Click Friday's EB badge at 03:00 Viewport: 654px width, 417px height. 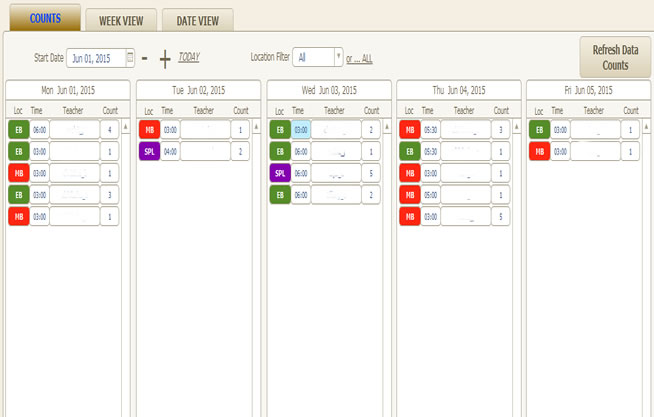[x=540, y=130]
